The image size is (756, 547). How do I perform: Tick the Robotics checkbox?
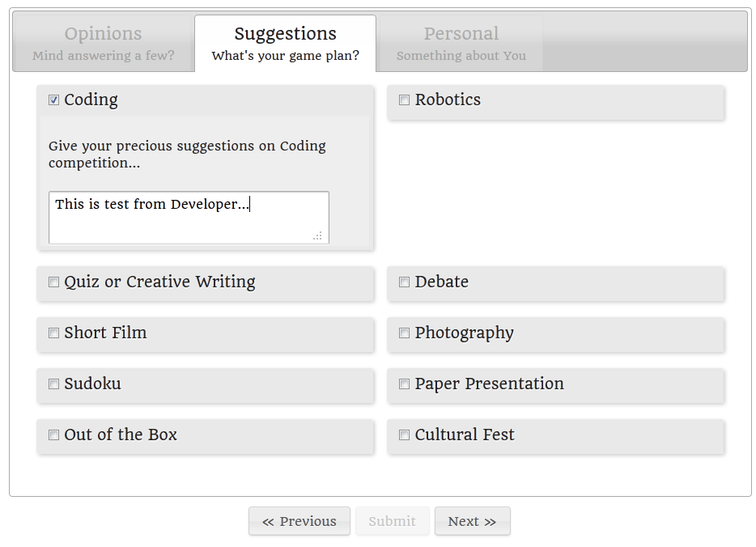coord(404,100)
